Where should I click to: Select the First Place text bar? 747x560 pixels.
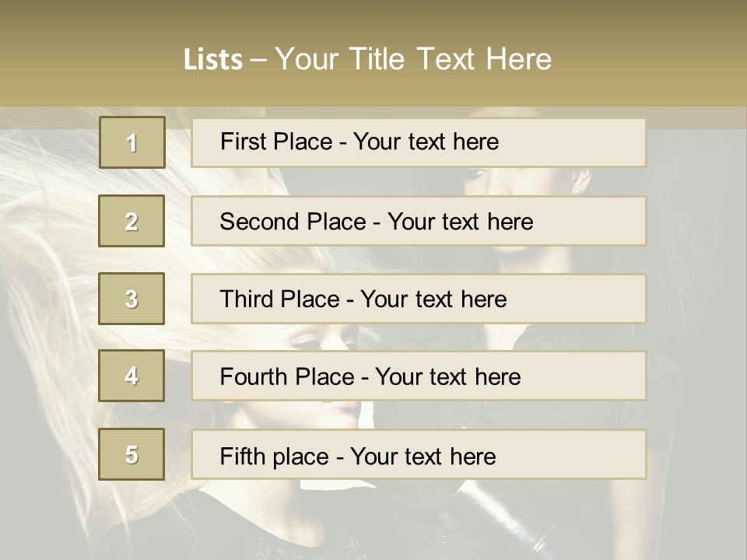419,142
